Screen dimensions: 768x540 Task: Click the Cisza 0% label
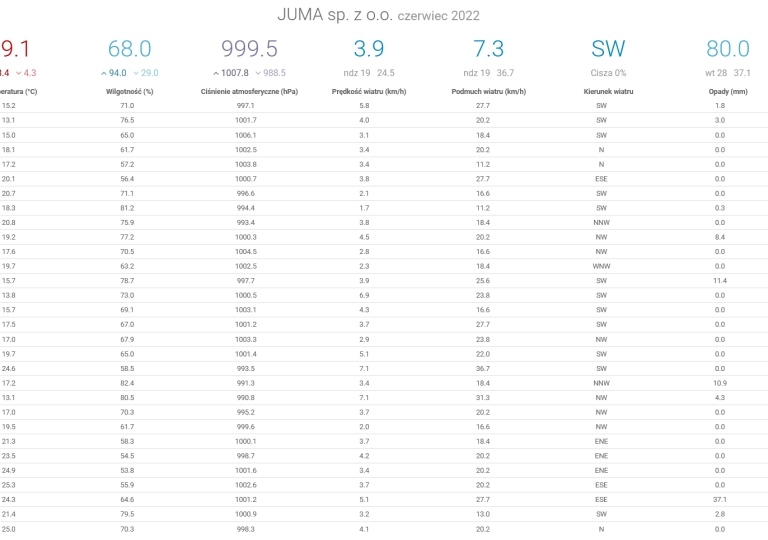pyautogui.click(x=608, y=73)
